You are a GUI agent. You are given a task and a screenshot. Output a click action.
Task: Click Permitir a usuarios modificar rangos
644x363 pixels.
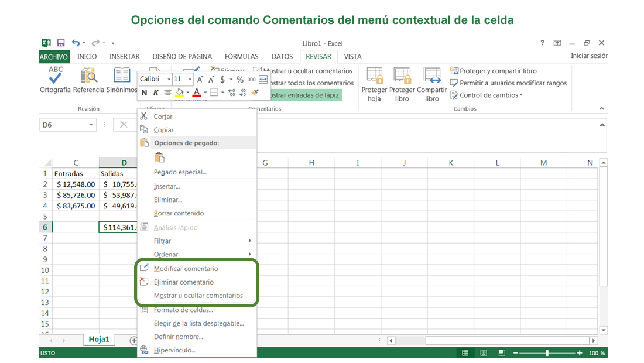tap(508, 83)
